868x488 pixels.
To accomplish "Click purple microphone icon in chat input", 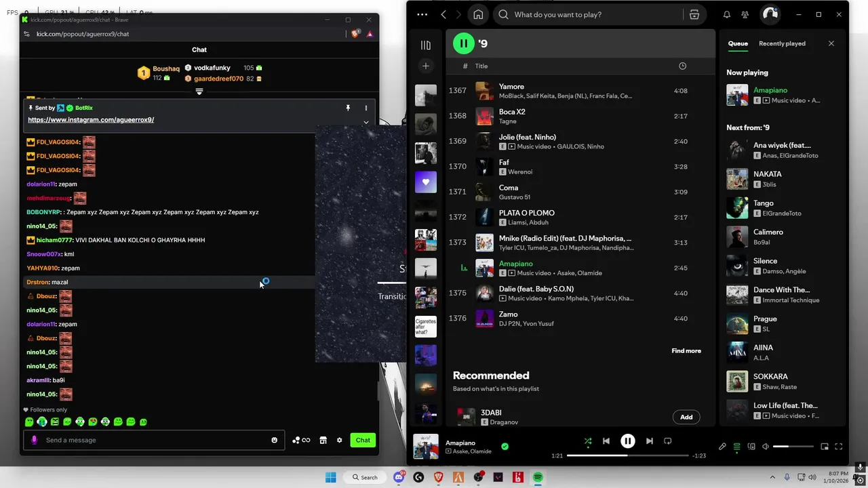I will (35, 440).
